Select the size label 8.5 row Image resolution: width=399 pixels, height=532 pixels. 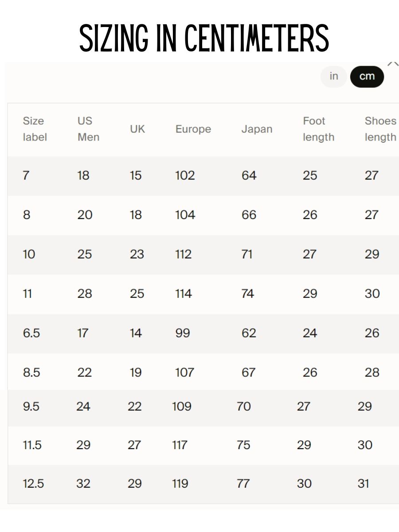click(x=203, y=372)
